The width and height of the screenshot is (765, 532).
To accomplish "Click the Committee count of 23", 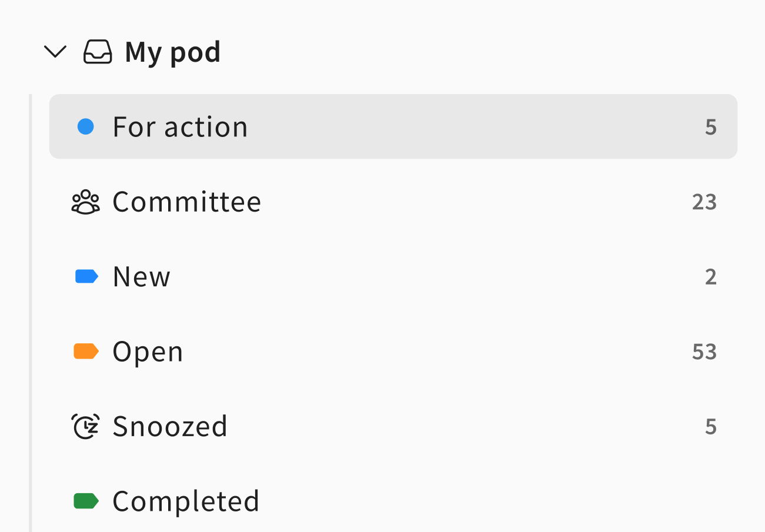I will pyautogui.click(x=704, y=202).
